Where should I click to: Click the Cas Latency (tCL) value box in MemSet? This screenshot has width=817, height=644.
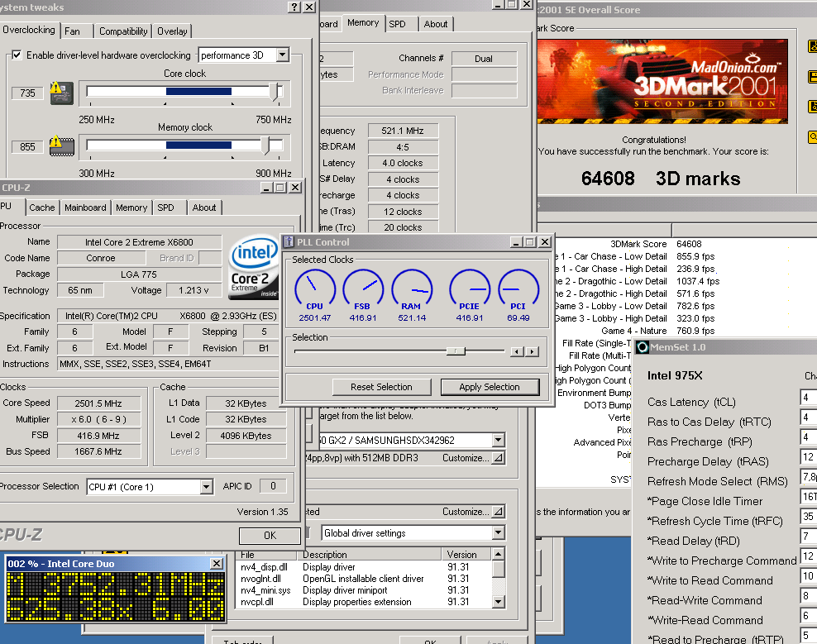tap(809, 398)
